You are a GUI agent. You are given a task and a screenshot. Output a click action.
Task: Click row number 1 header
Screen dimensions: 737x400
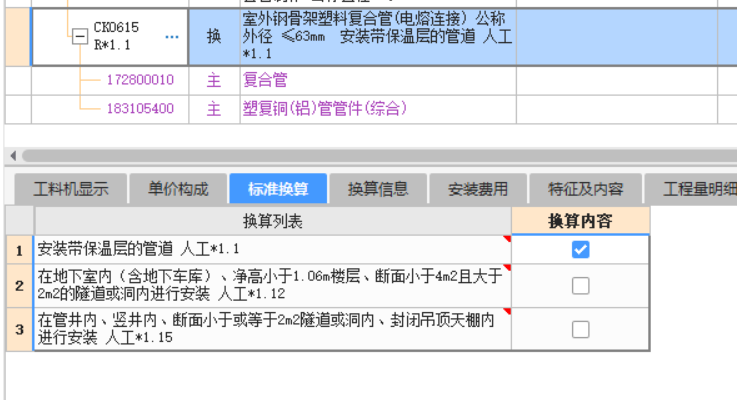[x=19, y=250]
